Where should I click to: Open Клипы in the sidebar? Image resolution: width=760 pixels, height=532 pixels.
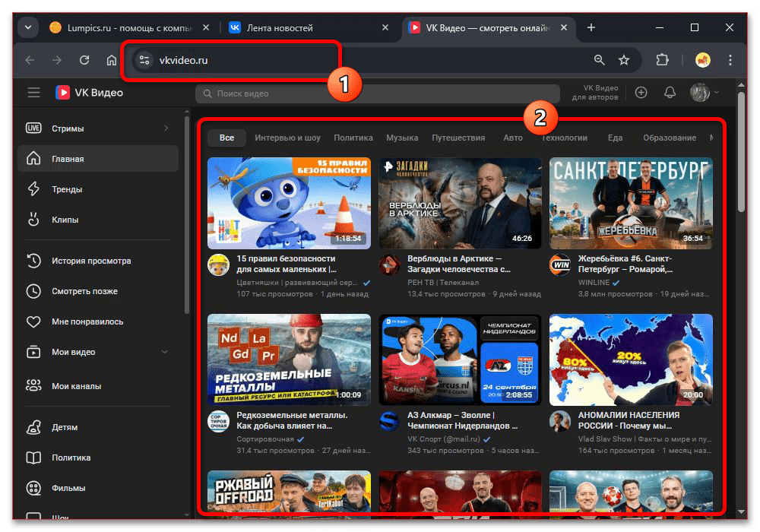[97, 220]
